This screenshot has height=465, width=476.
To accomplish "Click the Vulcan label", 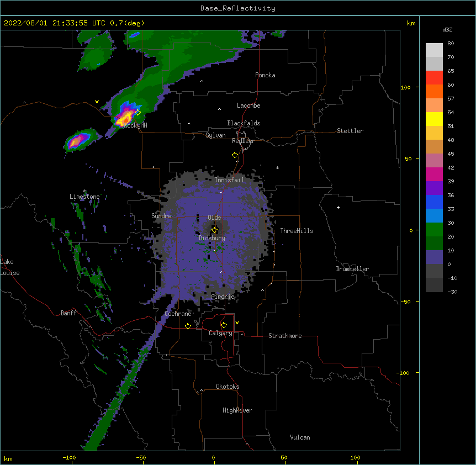I will [x=300, y=437].
